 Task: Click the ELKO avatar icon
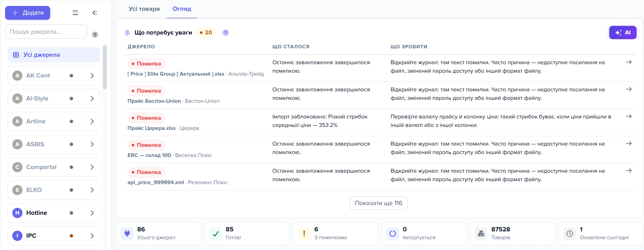point(17,190)
